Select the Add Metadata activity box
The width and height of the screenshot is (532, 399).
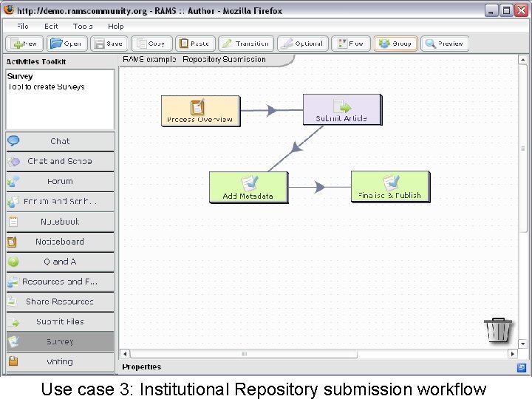249,187
